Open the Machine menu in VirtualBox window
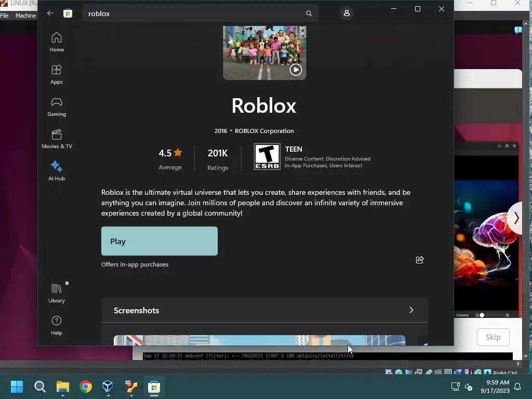Screen dimensions: 532x399 (x=26, y=16)
